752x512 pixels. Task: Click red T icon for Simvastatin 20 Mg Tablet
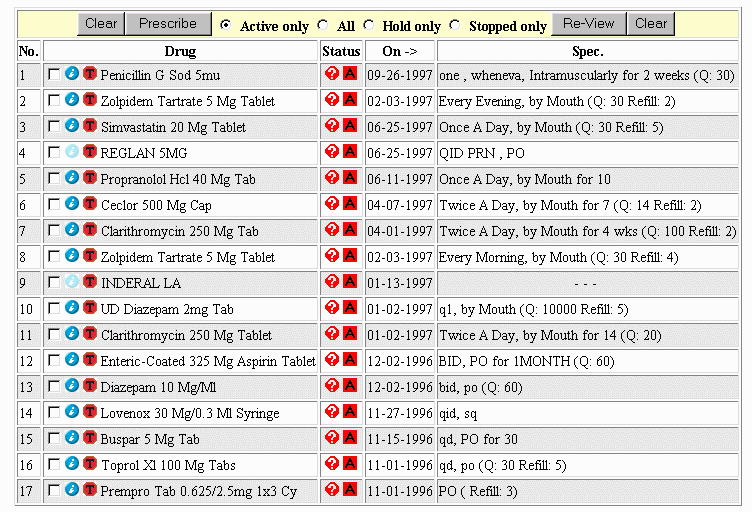coord(90,126)
